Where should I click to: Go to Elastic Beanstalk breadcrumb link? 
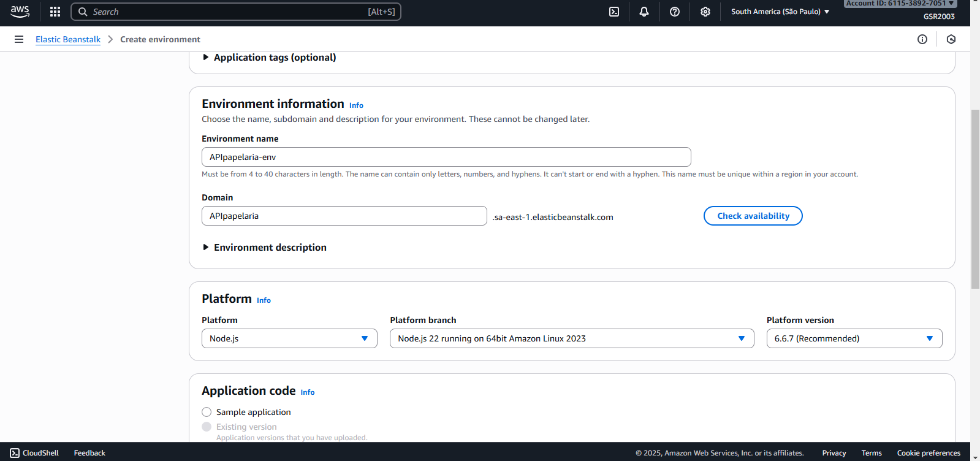(x=68, y=39)
